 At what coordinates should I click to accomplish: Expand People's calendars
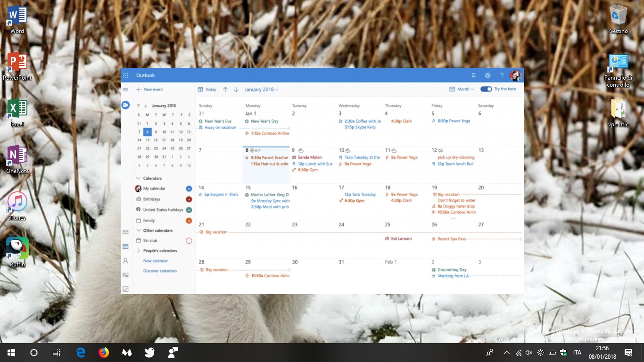(x=139, y=250)
